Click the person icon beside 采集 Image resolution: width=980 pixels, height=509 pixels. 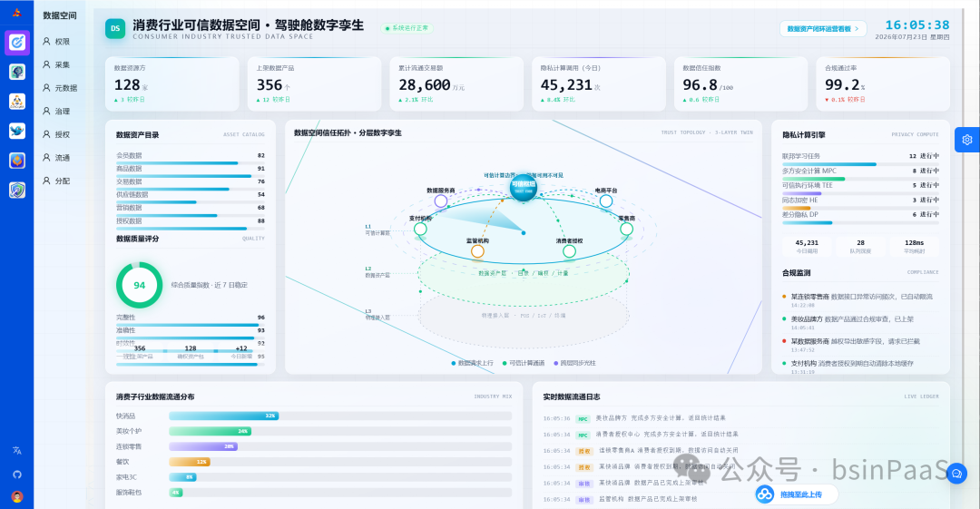click(x=46, y=64)
